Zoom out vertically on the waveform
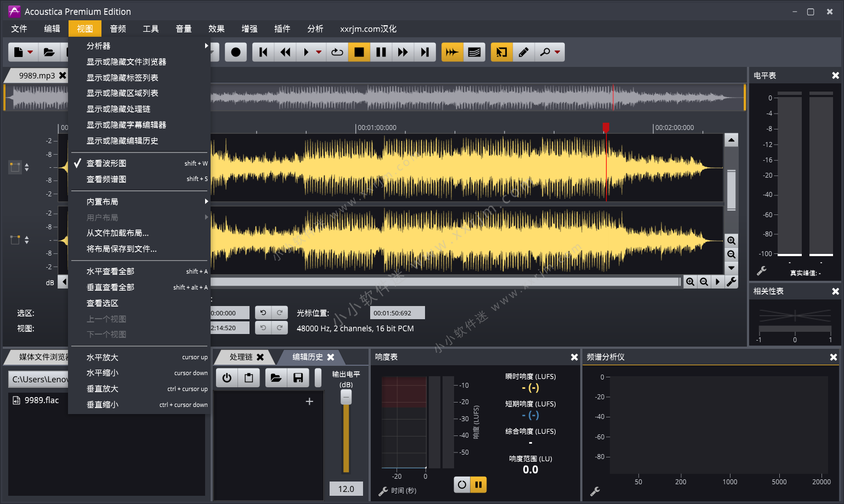The image size is (844, 504). 731,254
